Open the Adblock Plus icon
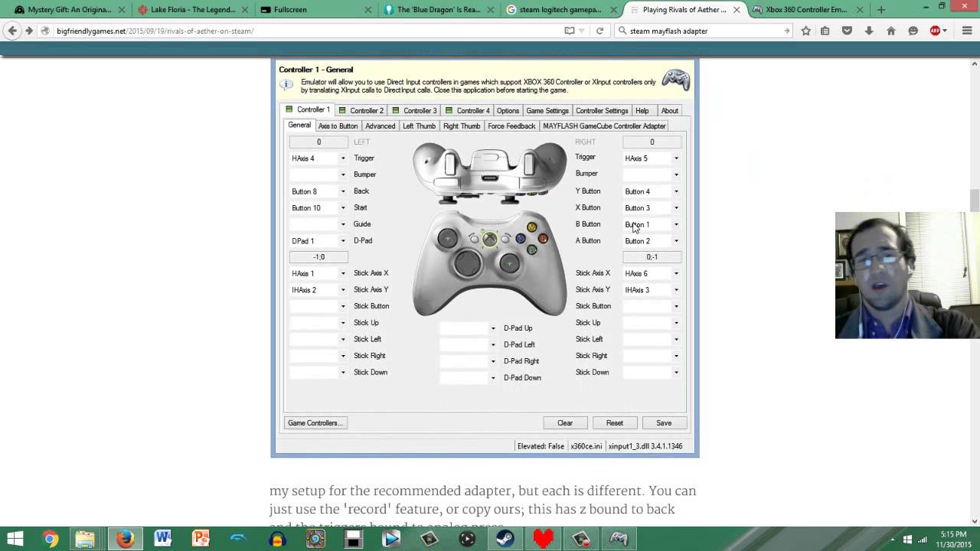980x551 pixels. click(936, 31)
